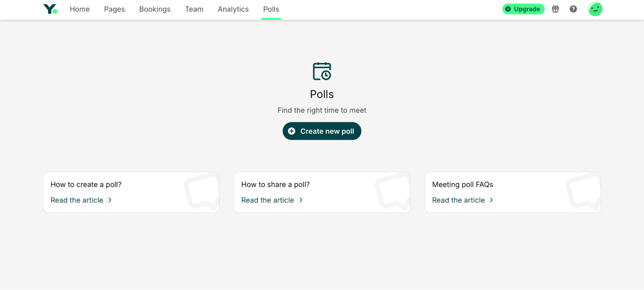Viewport: 644px width, 290px height.
Task: Click the Create new poll button
Action: [x=322, y=131]
